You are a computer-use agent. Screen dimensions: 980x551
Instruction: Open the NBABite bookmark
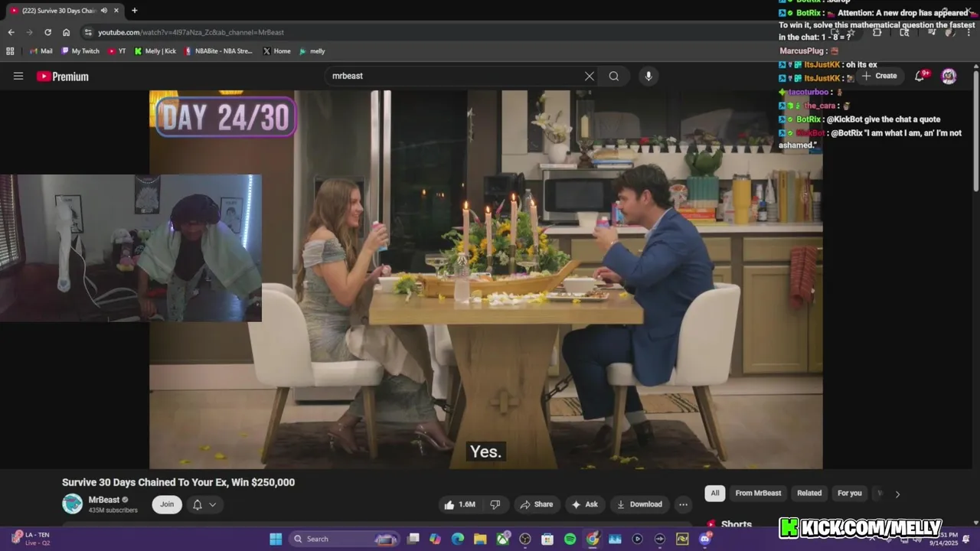(x=218, y=51)
